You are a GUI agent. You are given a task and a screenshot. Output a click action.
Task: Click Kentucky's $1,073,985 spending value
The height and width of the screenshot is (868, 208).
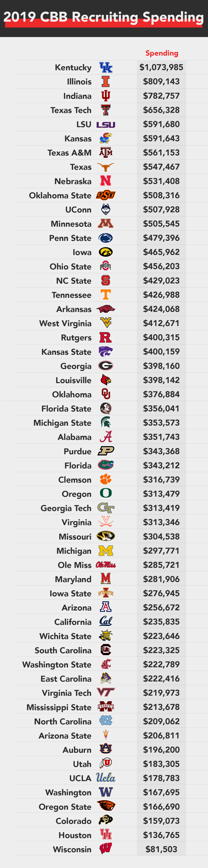(x=161, y=67)
